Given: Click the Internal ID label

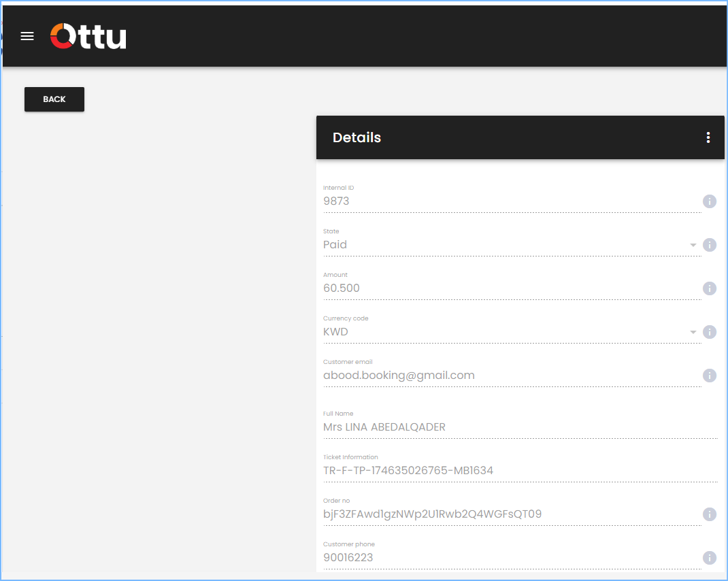Looking at the screenshot, I should 338,188.
